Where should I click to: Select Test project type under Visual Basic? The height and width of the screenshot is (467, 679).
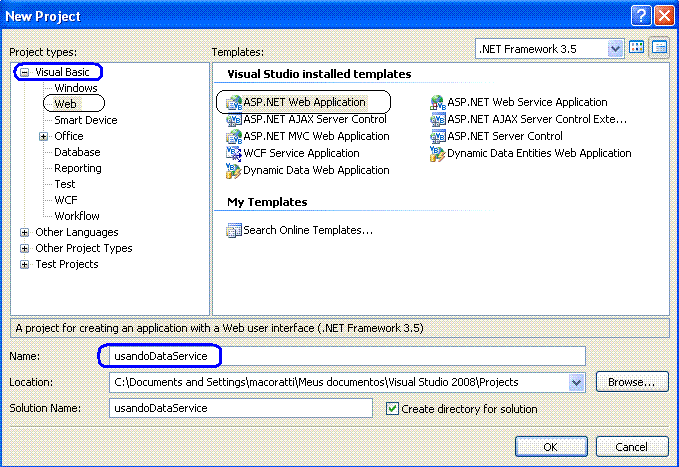(x=65, y=184)
